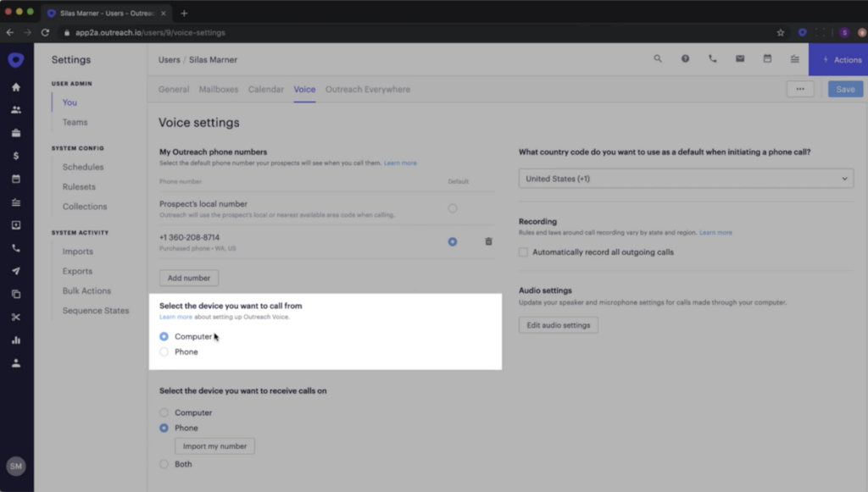
Task: Open the Outreach logo home icon
Action: [16, 59]
